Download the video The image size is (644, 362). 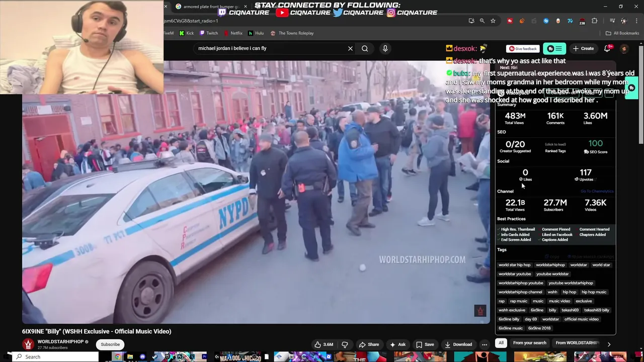pyautogui.click(x=458, y=344)
